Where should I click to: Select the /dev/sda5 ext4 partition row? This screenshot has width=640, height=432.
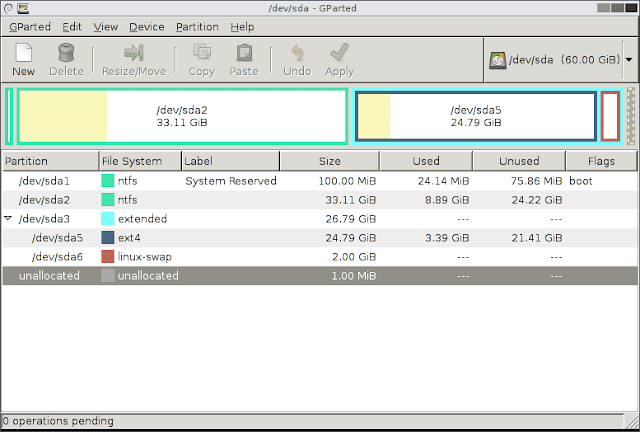pos(320,238)
